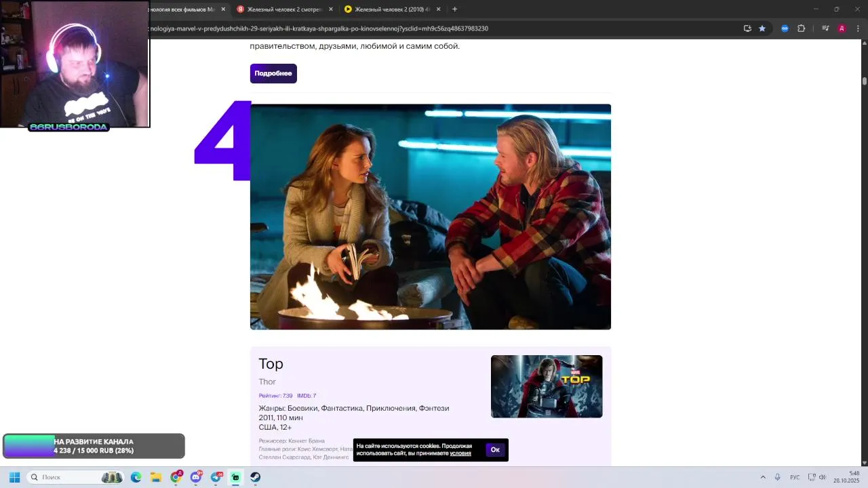The height and width of the screenshot is (488, 868).
Task: Click the IMDb: 7 rating text
Action: pyautogui.click(x=307, y=396)
